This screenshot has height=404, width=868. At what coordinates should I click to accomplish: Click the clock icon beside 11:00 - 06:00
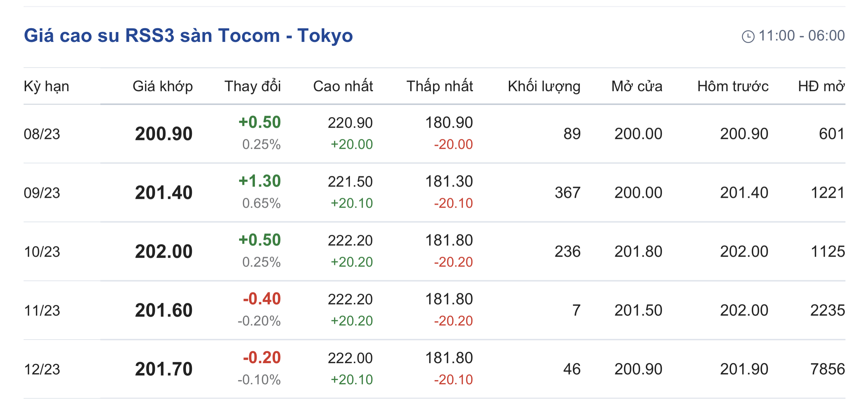[748, 37]
